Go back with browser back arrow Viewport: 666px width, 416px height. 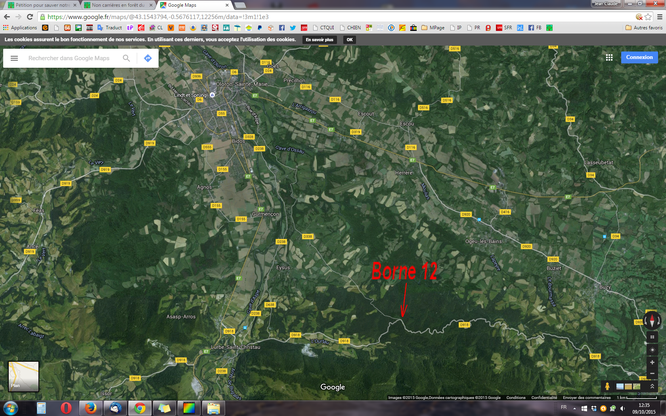pyautogui.click(x=7, y=17)
